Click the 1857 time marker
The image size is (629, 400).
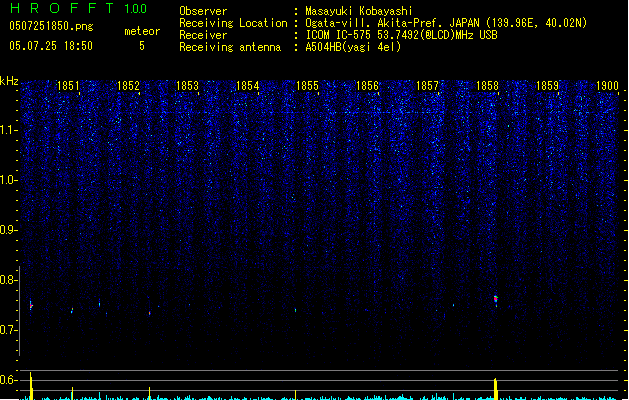427,86
